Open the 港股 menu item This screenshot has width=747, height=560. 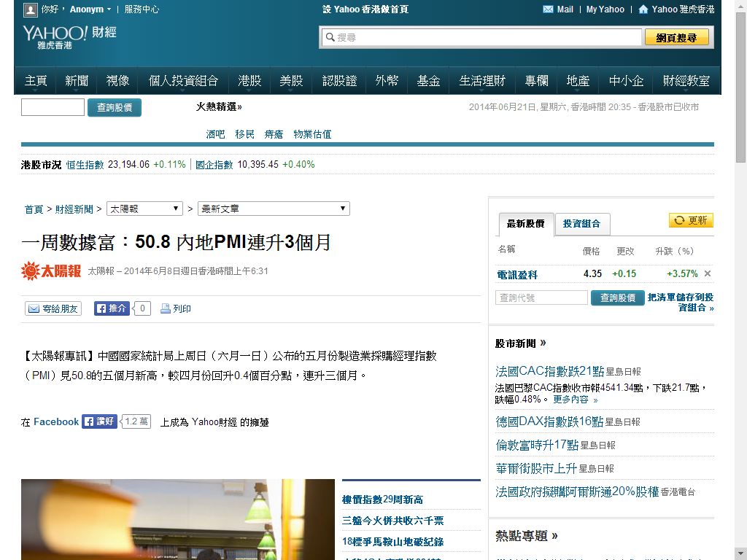(x=249, y=81)
